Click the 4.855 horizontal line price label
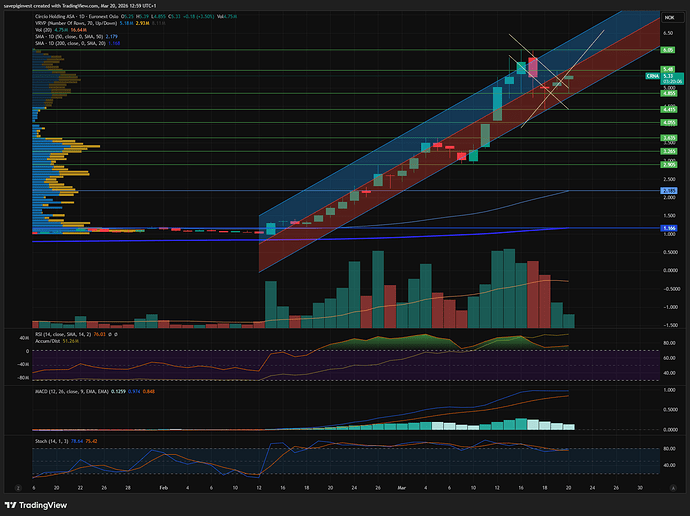The image size is (690, 516). click(667, 93)
